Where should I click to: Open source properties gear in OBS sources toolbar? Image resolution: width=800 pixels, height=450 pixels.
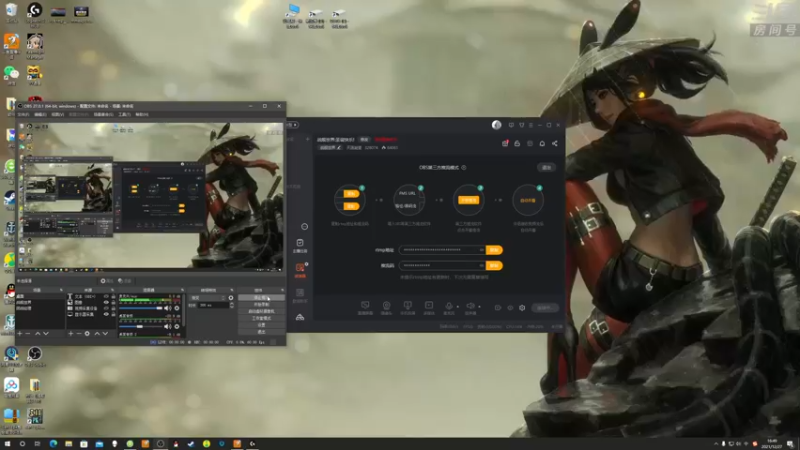coord(87,334)
